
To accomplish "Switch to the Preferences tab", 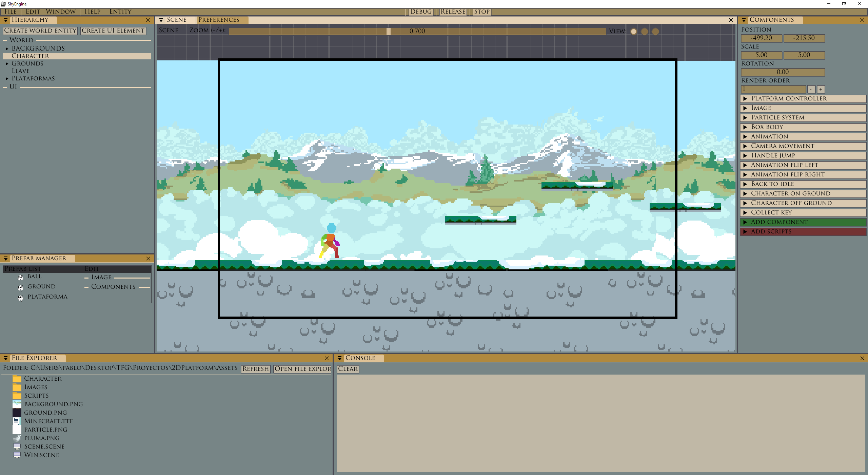I will click(x=219, y=20).
